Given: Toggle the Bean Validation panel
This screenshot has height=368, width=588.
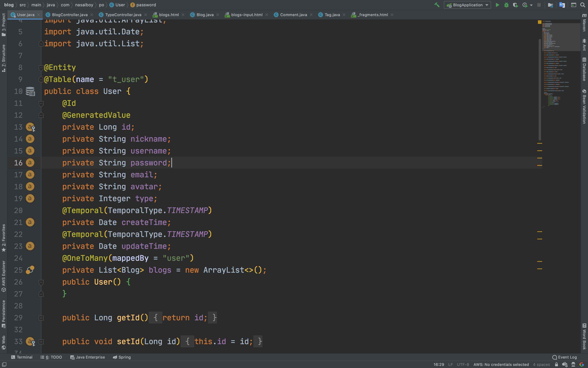Looking at the screenshot, I should (x=584, y=106).
